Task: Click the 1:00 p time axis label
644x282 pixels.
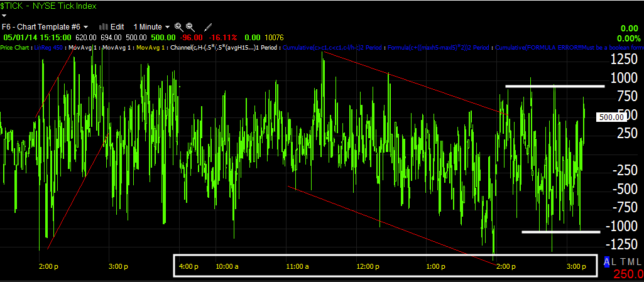Action: coord(437,266)
